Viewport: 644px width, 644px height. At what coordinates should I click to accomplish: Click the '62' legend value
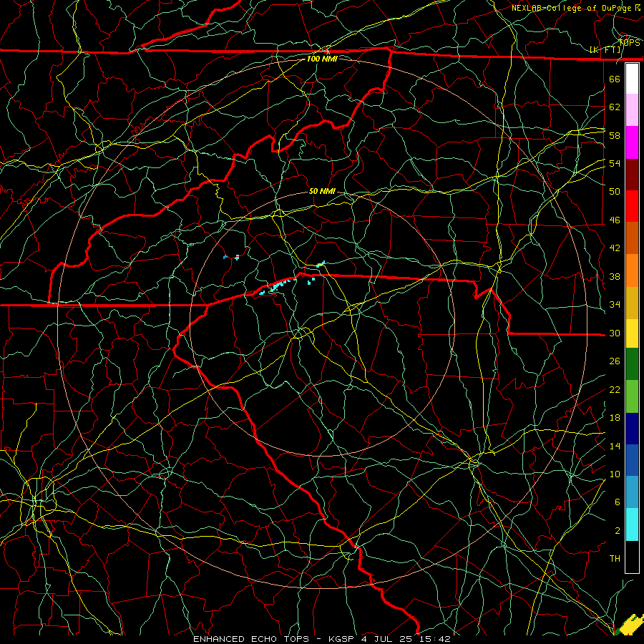pyautogui.click(x=615, y=107)
